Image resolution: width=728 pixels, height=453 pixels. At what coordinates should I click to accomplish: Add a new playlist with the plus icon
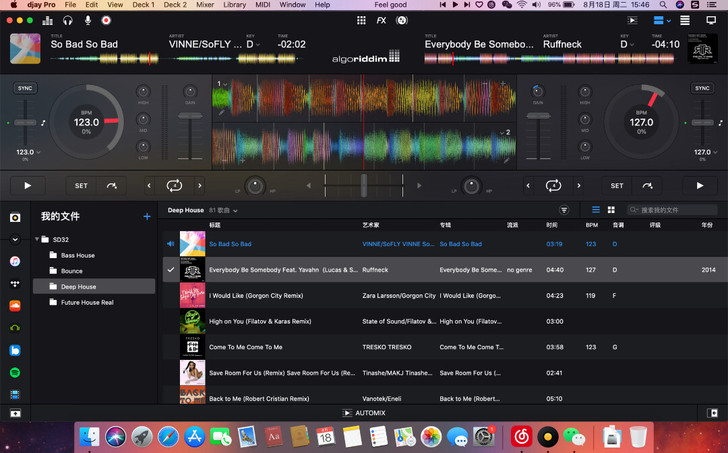coord(147,216)
